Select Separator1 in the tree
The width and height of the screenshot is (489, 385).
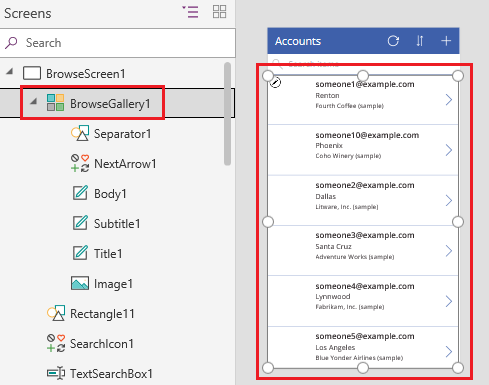(x=111, y=134)
